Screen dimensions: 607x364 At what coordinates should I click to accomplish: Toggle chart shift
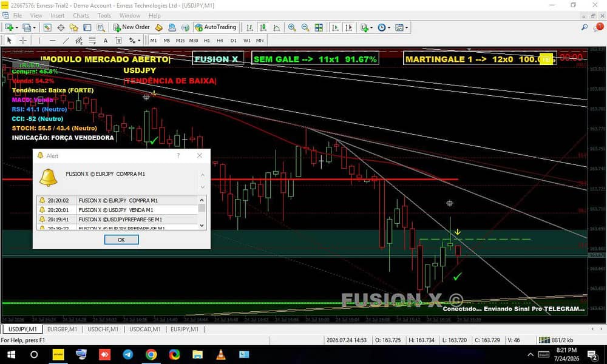coord(349,27)
